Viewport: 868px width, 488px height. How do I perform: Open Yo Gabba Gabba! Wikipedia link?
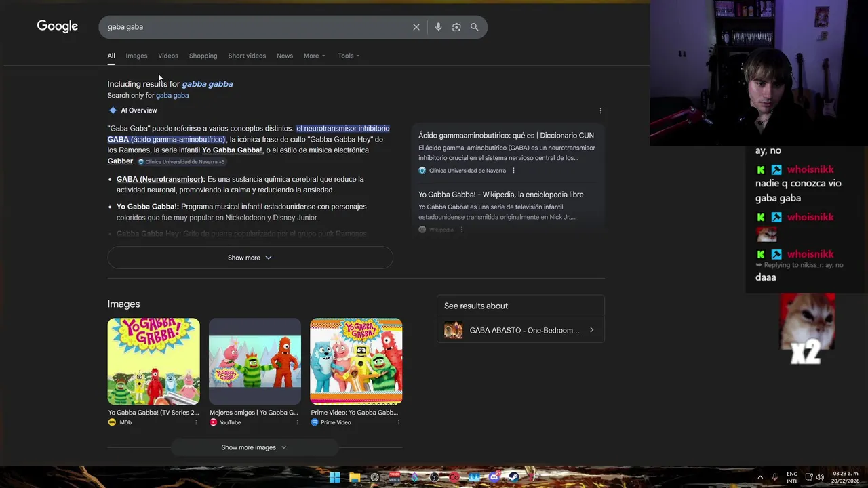[501, 195]
